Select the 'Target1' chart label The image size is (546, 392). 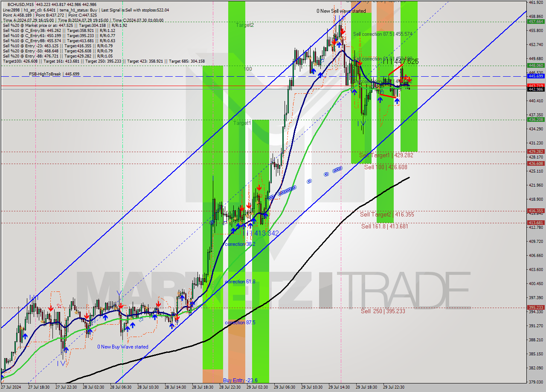click(x=242, y=123)
